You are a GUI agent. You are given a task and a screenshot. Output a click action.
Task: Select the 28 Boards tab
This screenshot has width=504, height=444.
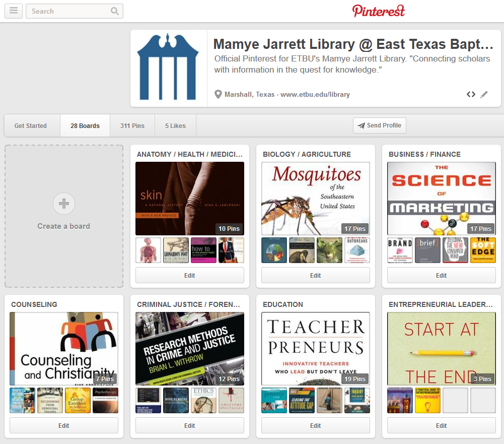(85, 126)
